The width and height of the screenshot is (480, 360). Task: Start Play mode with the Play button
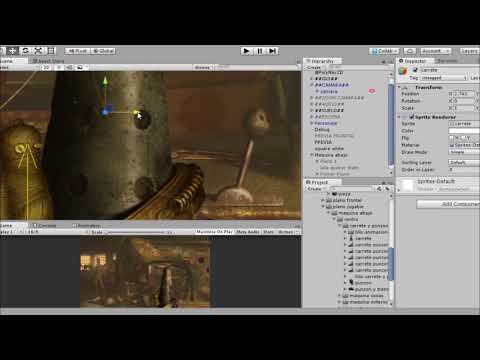[x=246, y=51]
